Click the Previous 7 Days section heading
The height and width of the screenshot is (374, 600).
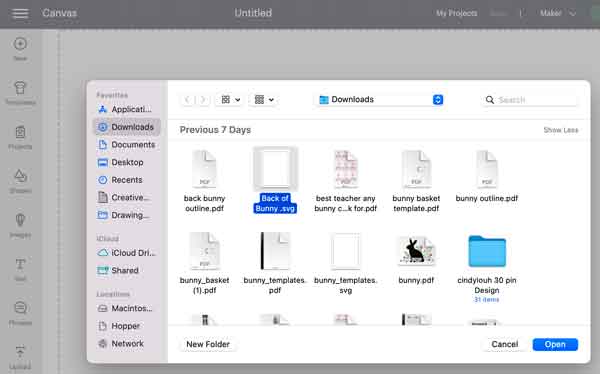pos(215,130)
